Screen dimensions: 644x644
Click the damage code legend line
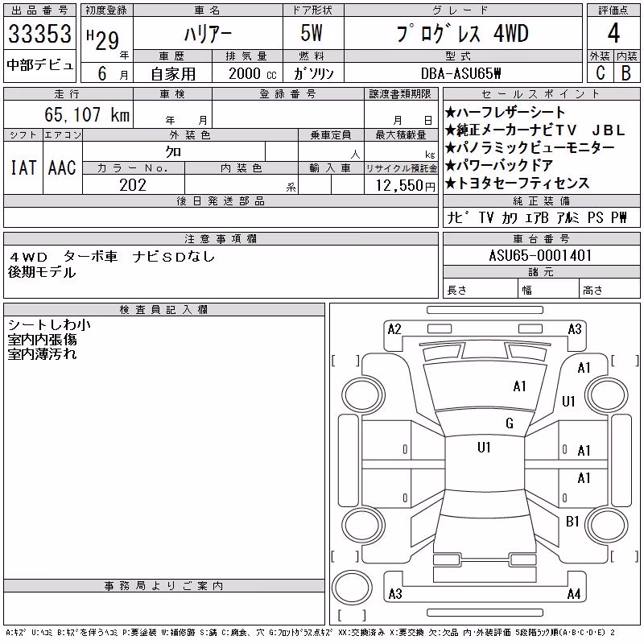310,633
